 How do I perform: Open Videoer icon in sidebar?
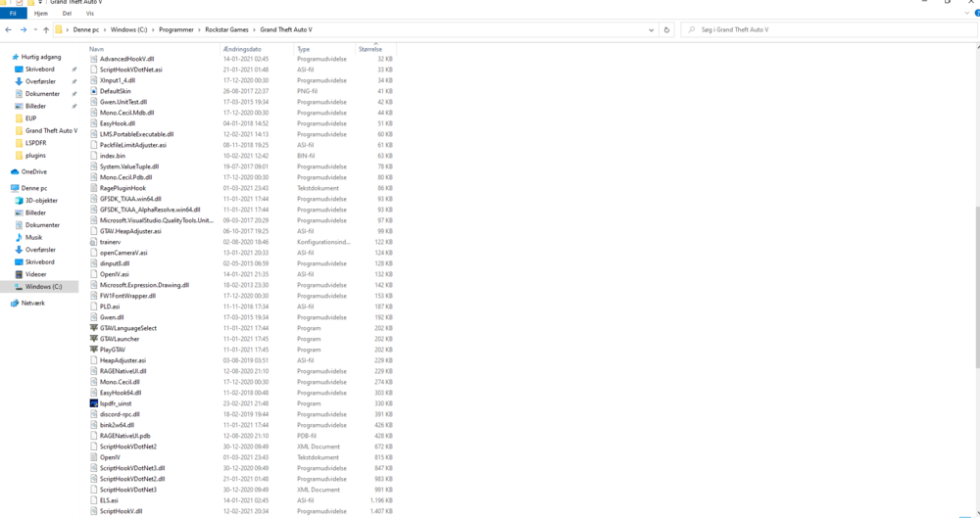19,274
